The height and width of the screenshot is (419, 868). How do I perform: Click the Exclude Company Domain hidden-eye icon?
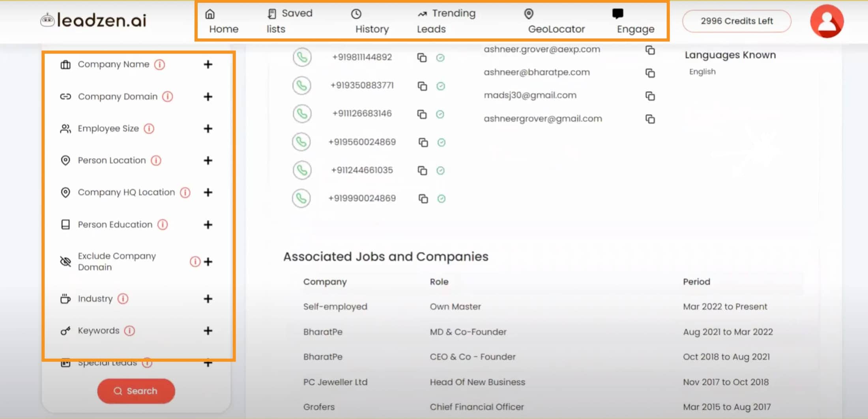coord(65,261)
